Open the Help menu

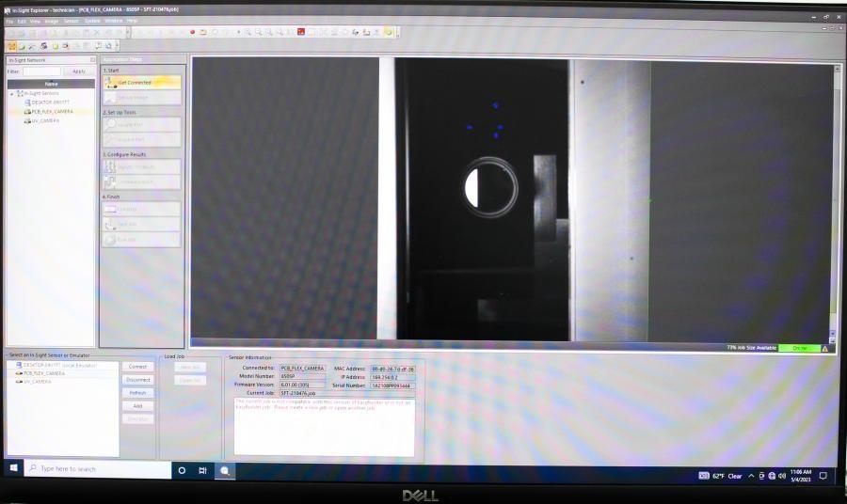(x=132, y=21)
